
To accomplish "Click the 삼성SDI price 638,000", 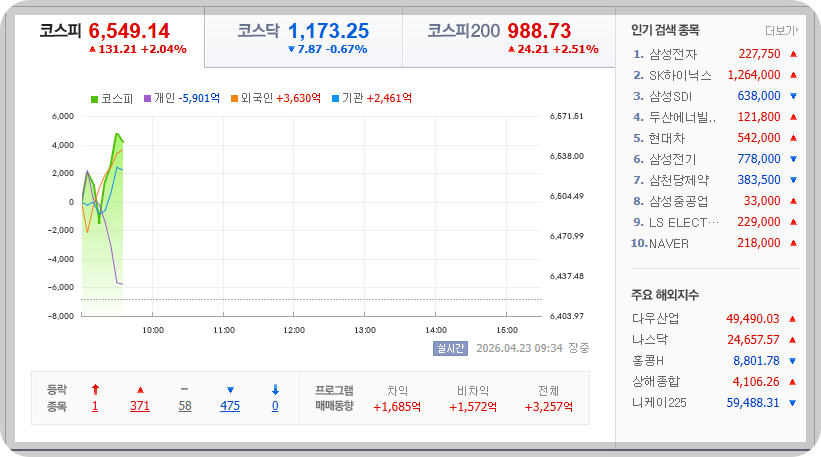I will coord(759,96).
